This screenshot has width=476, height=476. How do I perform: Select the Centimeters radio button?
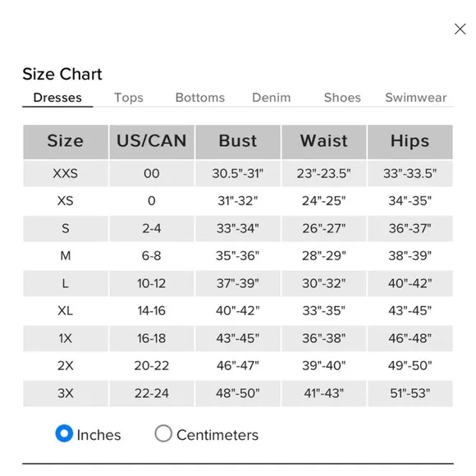pos(163,433)
